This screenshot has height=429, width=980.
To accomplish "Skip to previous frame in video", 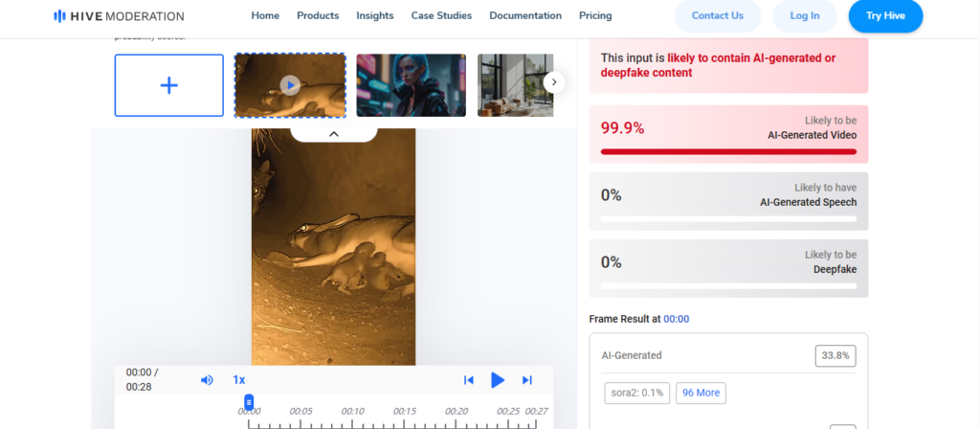I will 469,380.
